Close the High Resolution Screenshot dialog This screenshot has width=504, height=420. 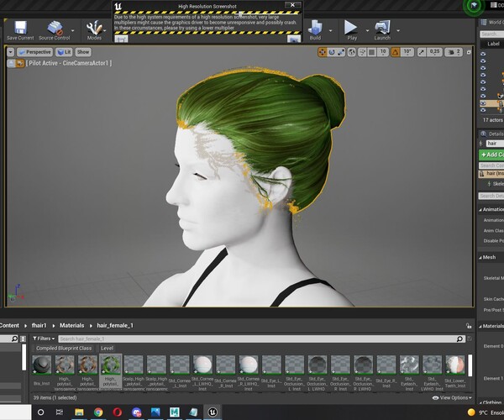coord(292,5)
